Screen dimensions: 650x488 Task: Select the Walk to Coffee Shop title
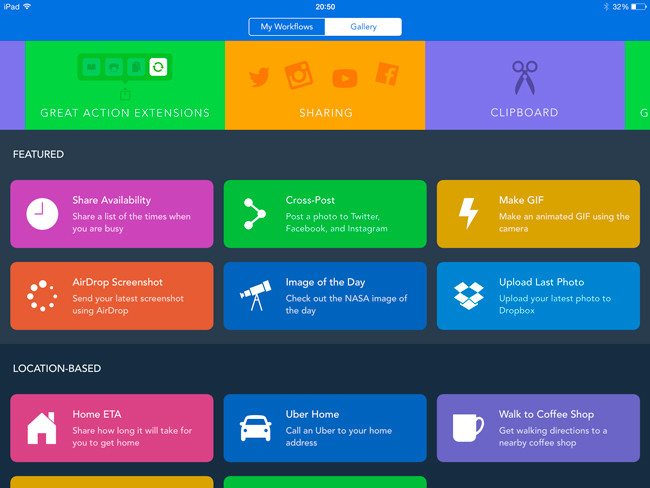[x=546, y=414]
